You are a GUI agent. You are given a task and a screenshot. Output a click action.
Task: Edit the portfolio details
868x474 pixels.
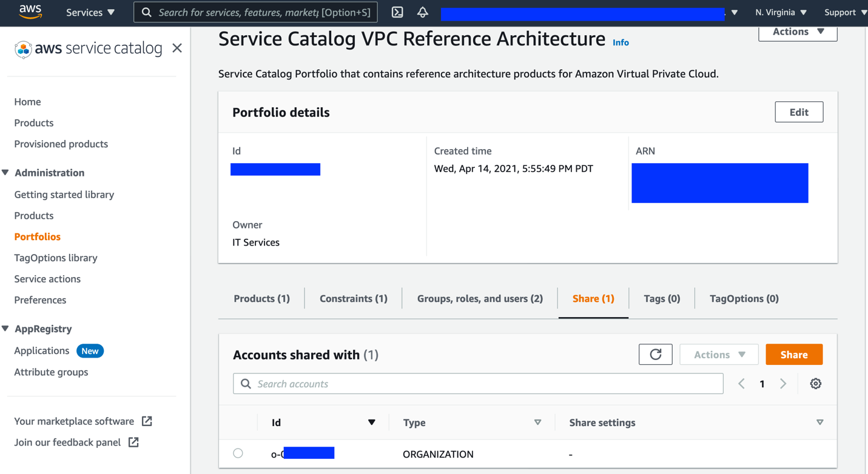pos(799,112)
